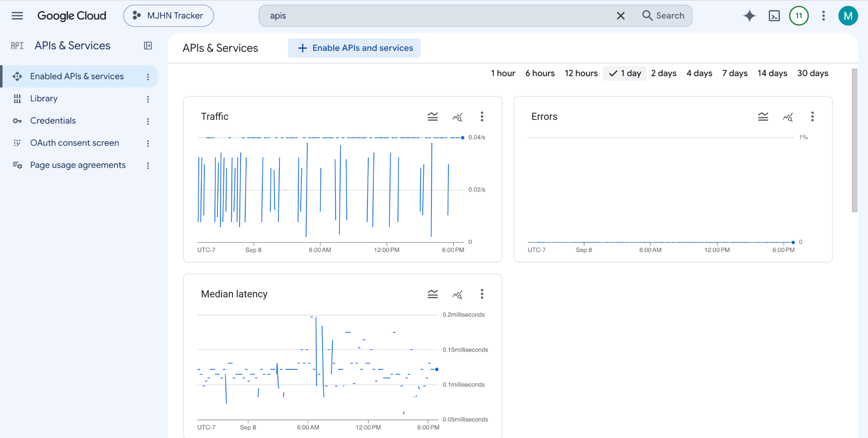Open Median latency chart more options menu
The image size is (868, 438).
pos(482,294)
